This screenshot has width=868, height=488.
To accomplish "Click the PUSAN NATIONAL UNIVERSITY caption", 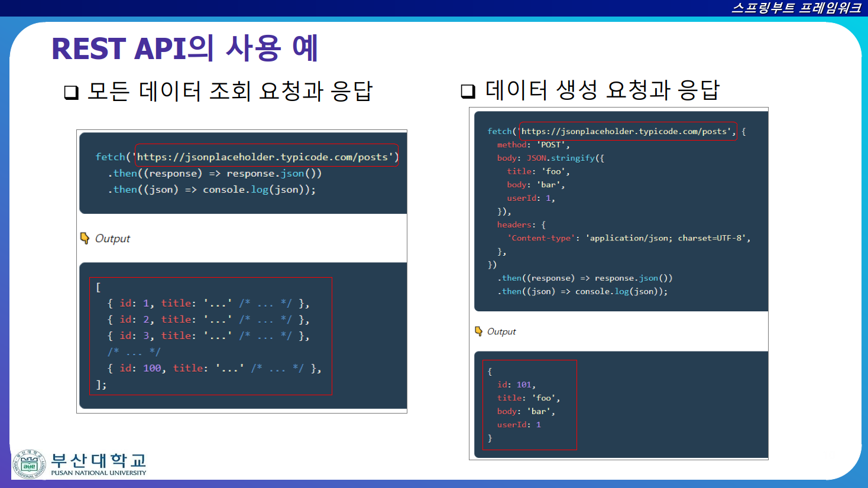I will point(99,473).
